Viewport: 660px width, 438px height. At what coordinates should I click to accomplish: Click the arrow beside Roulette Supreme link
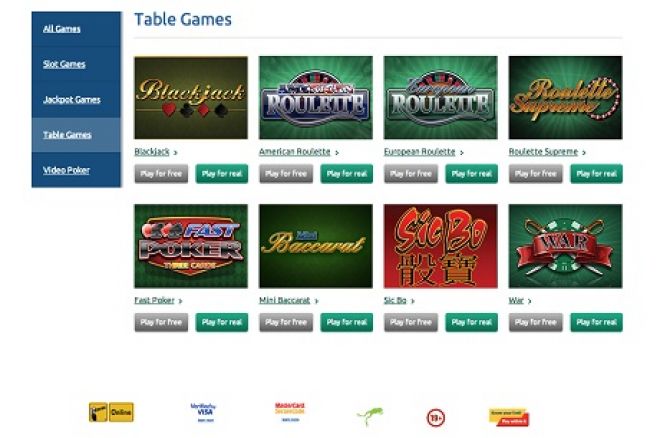[x=584, y=153]
